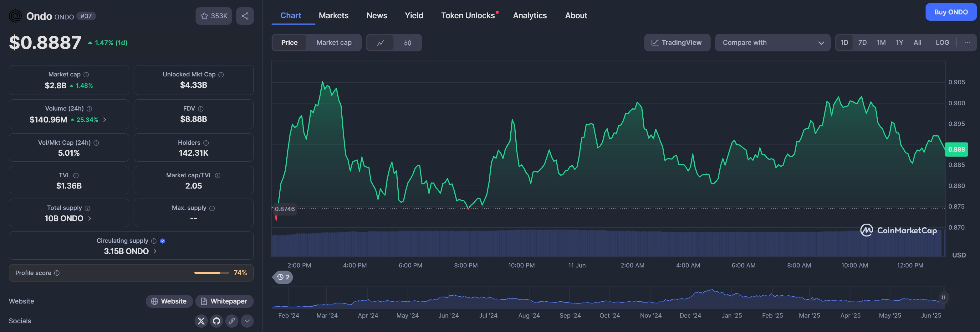
Task: Expand Volume (24h) details arrow
Action: click(x=105, y=120)
